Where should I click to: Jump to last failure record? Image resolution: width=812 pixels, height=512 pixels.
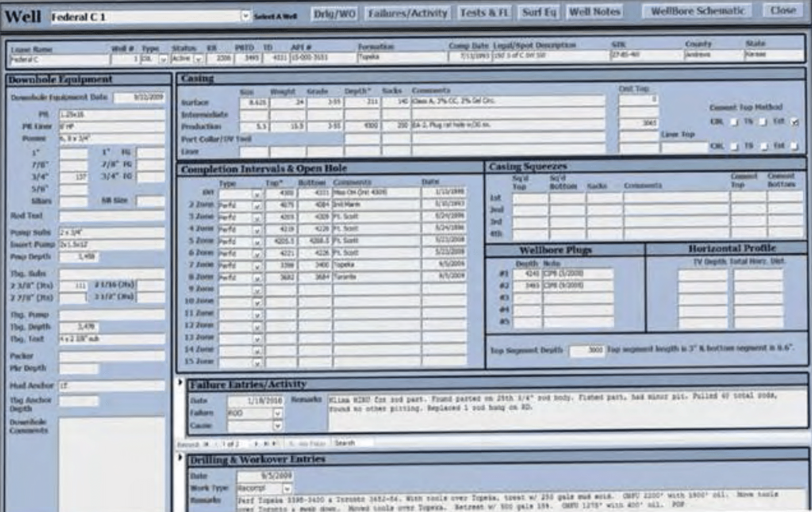tap(266, 444)
